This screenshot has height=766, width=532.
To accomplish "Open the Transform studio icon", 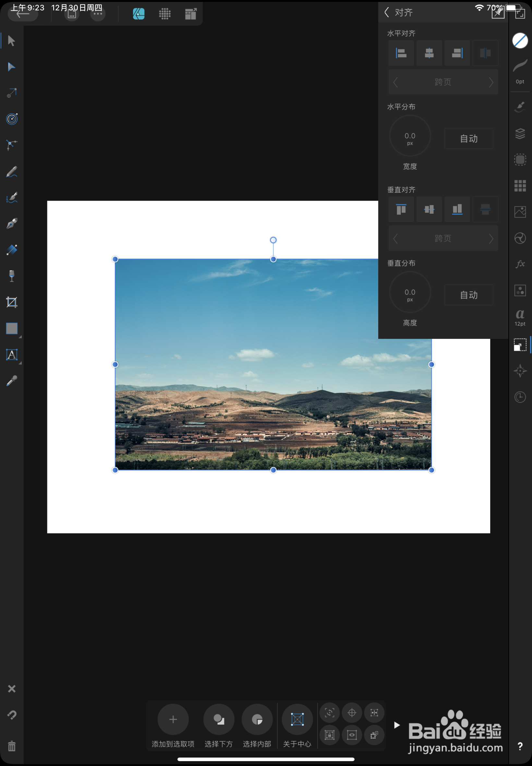I will coord(520,344).
